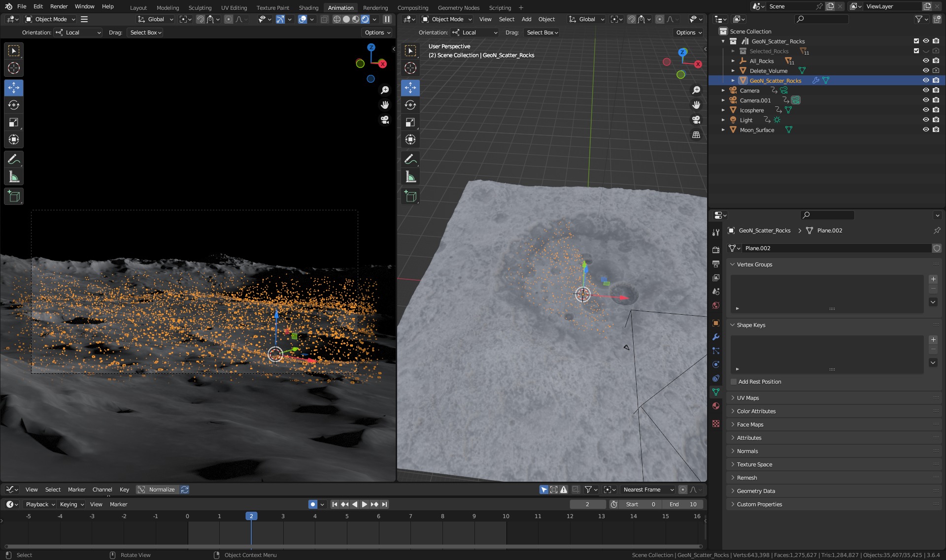Open Marker menu in graph editor header
The height and width of the screenshot is (560, 946).
[76, 490]
